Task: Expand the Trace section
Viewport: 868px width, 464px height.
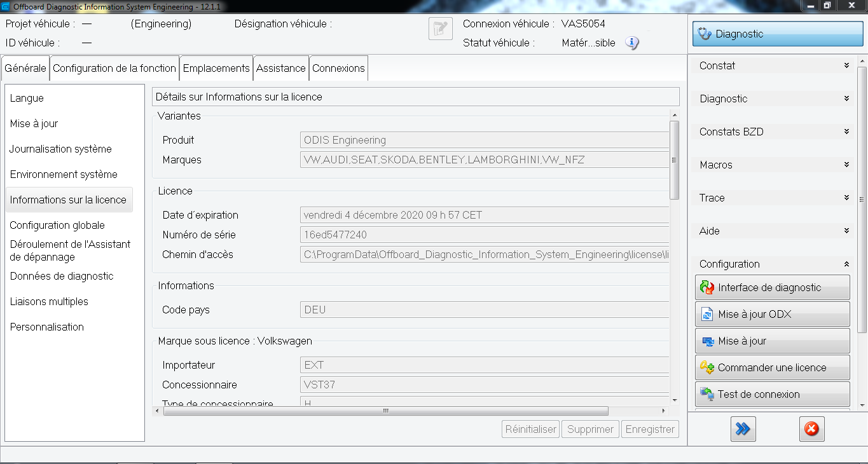Action: [x=846, y=198]
